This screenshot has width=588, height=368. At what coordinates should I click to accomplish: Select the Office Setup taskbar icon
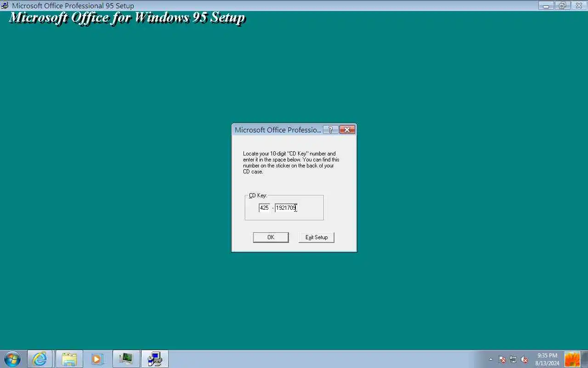pyautogui.click(x=155, y=359)
